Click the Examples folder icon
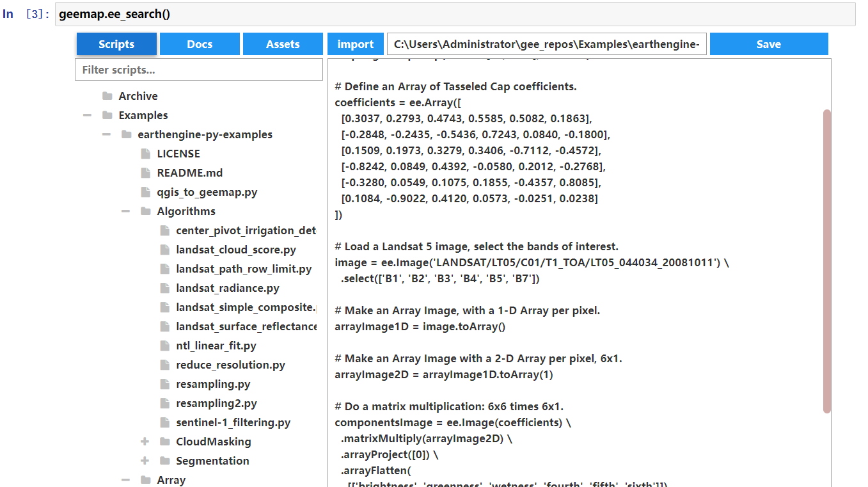This screenshot has width=868, height=487. point(107,115)
